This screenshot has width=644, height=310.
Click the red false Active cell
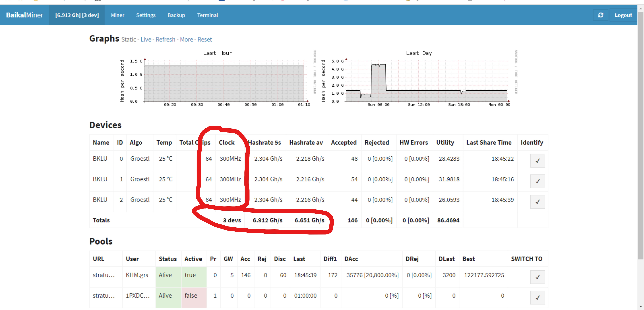[194, 298]
